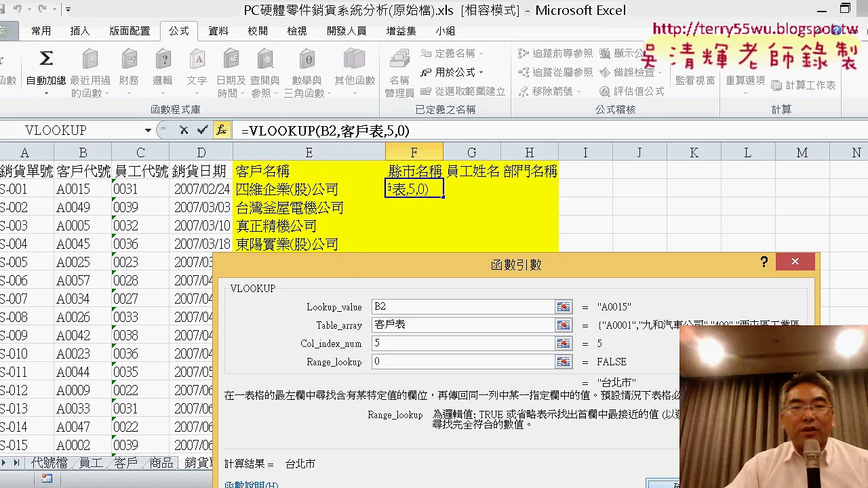This screenshot has height=488, width=868.
Task: Cancel formula entry with the X icon
Action: tap(184, 130)
